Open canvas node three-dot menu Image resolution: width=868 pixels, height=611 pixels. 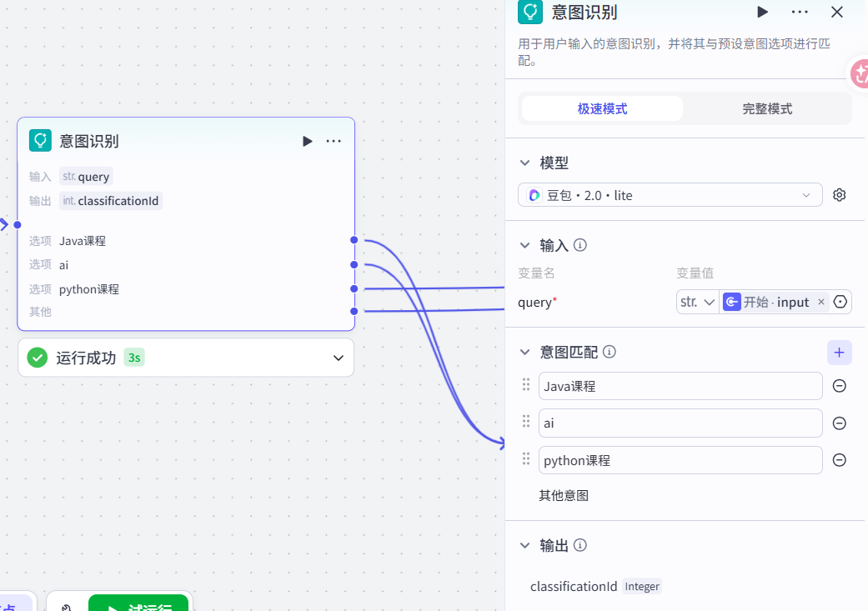tap(334, 141)
